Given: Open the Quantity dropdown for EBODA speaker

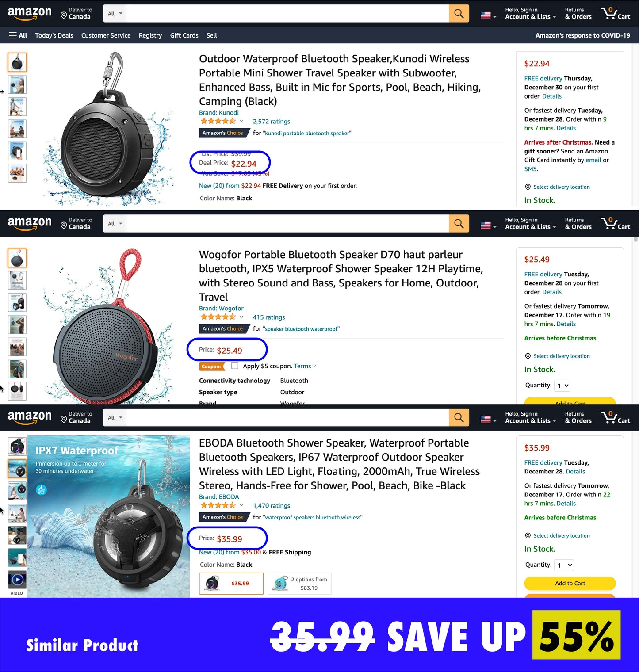Looking at the screenshot, I should [564, 565].
